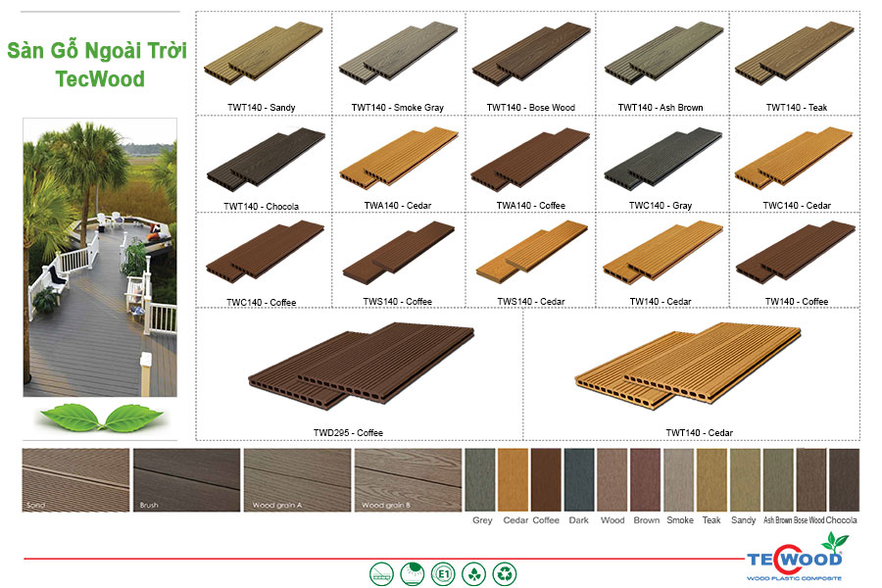
Task: Select the TWT140 - Smoke Gray board
Action: 398,54
